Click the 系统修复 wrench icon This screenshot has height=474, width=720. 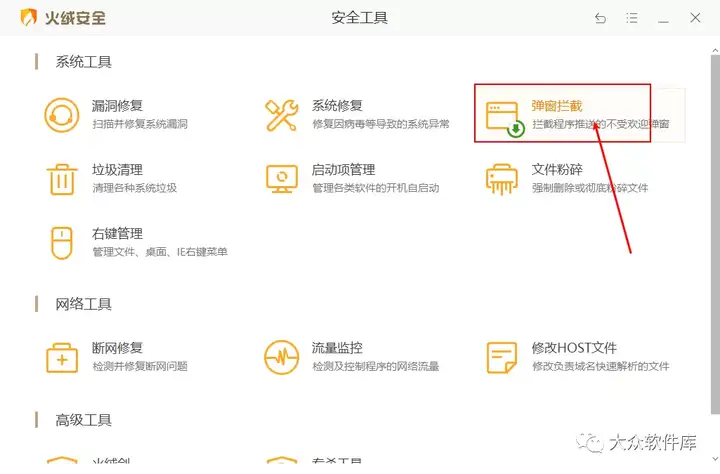coord(281,115)
